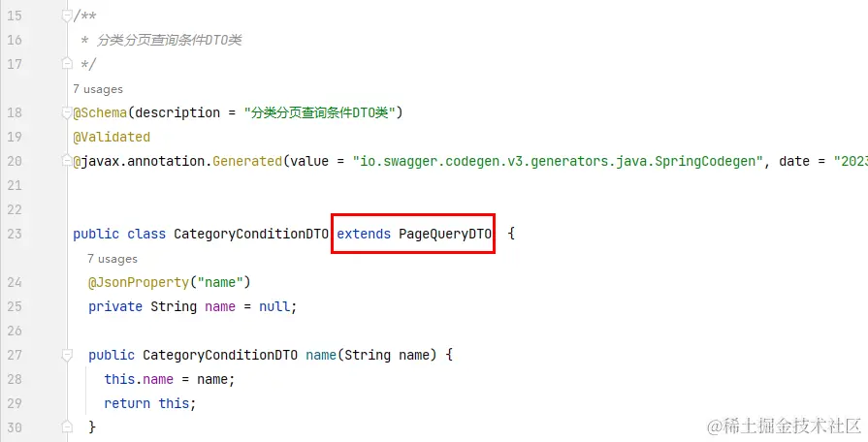Click the Generated annotation name
This screenshot has width=868, height=442.
[x=247, y=162]
